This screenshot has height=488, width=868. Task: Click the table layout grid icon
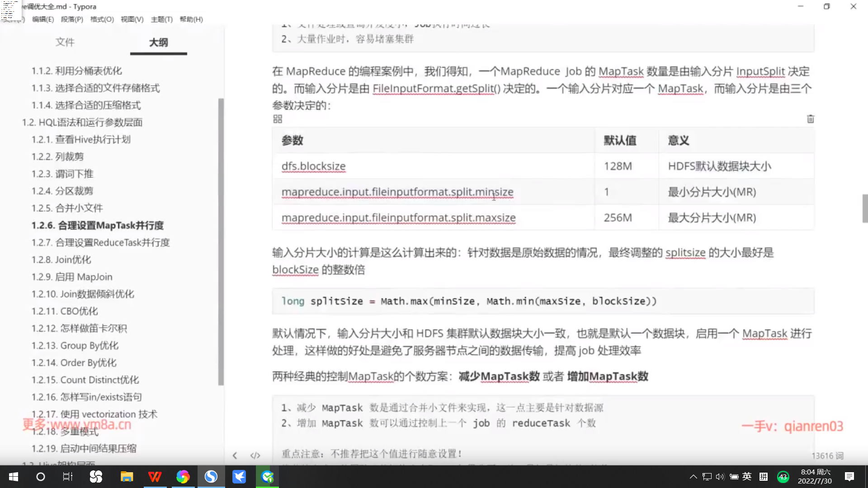(278, 119)
